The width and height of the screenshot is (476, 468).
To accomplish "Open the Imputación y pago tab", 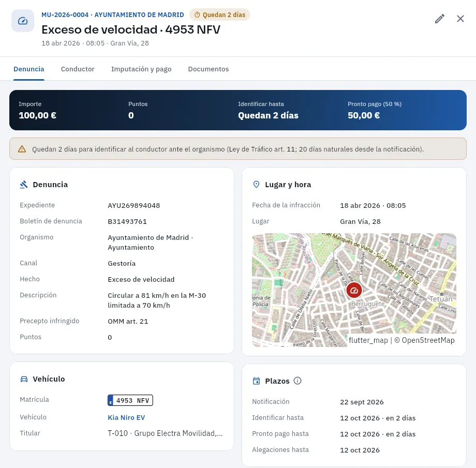I will [141, 69].
